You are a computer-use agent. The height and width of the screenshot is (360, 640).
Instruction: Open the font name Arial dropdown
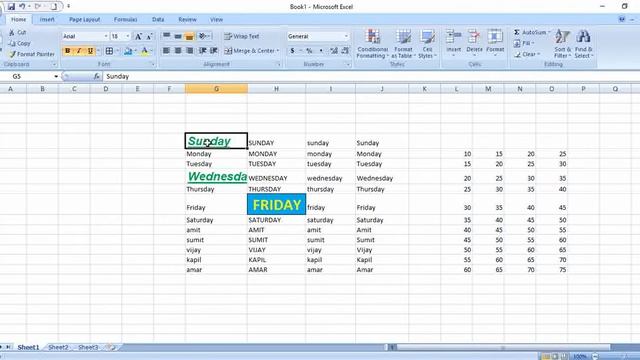[106, 36]
